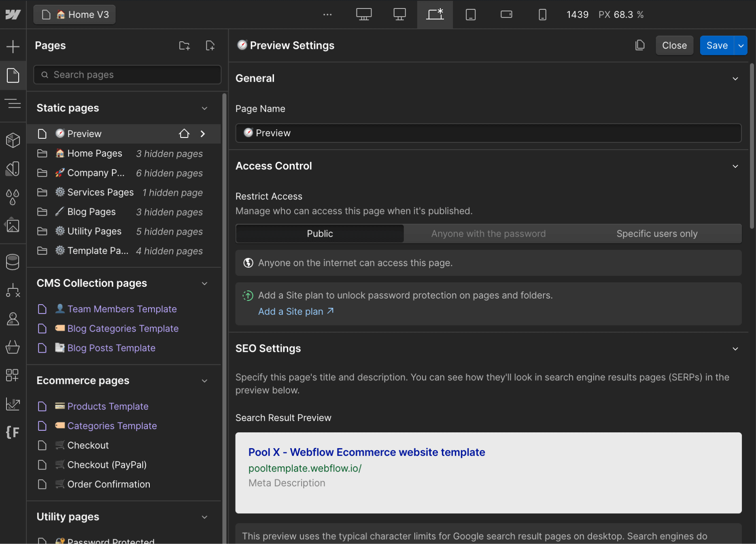756x544 pixels.
Task: Create a new folder in the Pages panel
Action: tap(184, 45)
